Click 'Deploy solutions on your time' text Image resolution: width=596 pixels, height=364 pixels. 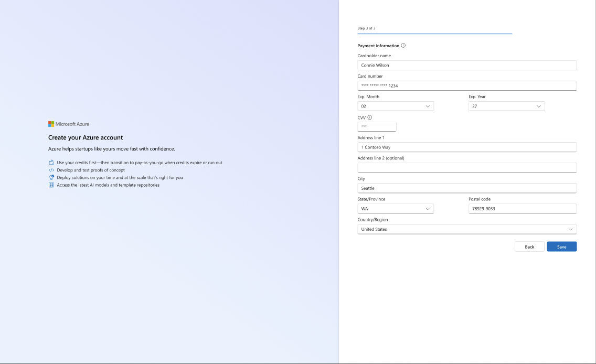click(120, 177)
